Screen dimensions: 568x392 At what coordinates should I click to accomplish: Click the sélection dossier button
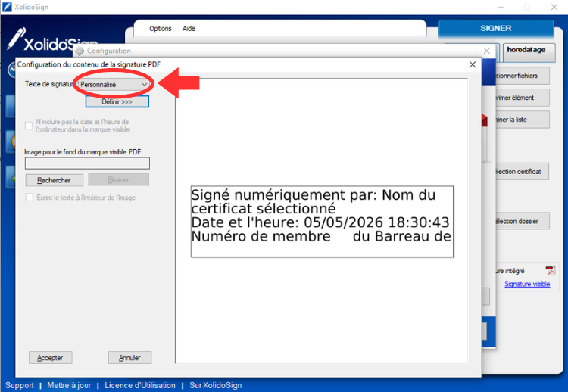coord(523,221)
